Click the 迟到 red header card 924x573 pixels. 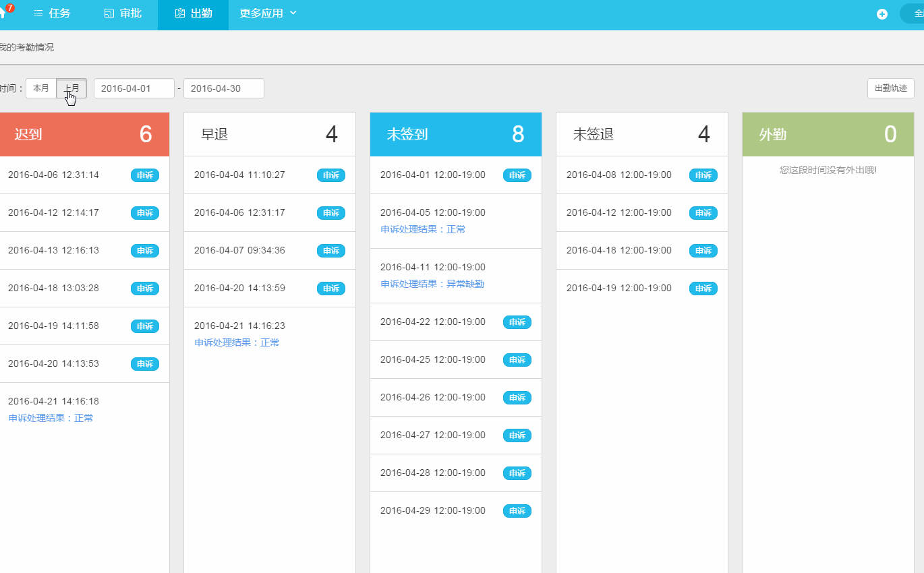coord(84,134)
